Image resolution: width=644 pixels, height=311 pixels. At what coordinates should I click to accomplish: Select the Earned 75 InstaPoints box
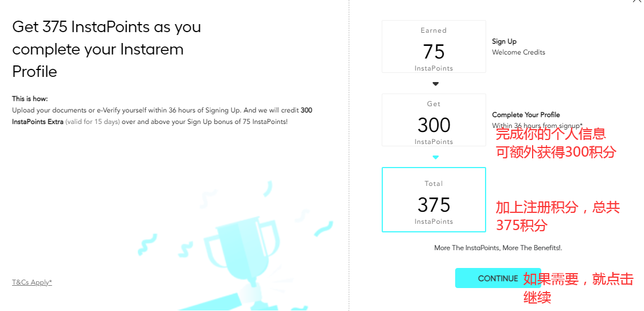[x=433, y=46]
